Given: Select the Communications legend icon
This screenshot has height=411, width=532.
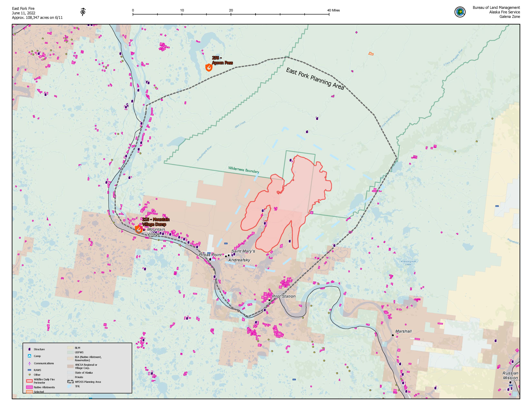Looking at the screenshot, I should 30,363.
